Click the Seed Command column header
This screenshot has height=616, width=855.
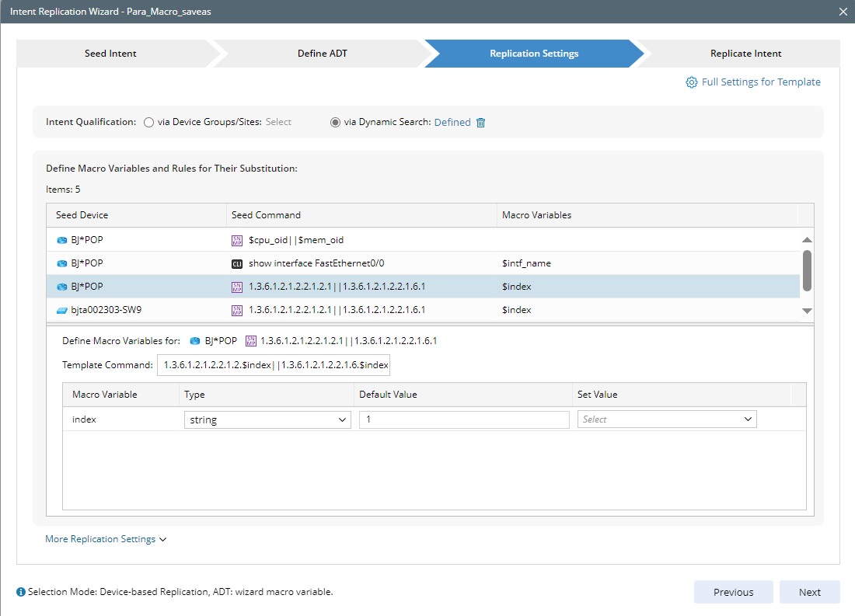tap(361, 215)
